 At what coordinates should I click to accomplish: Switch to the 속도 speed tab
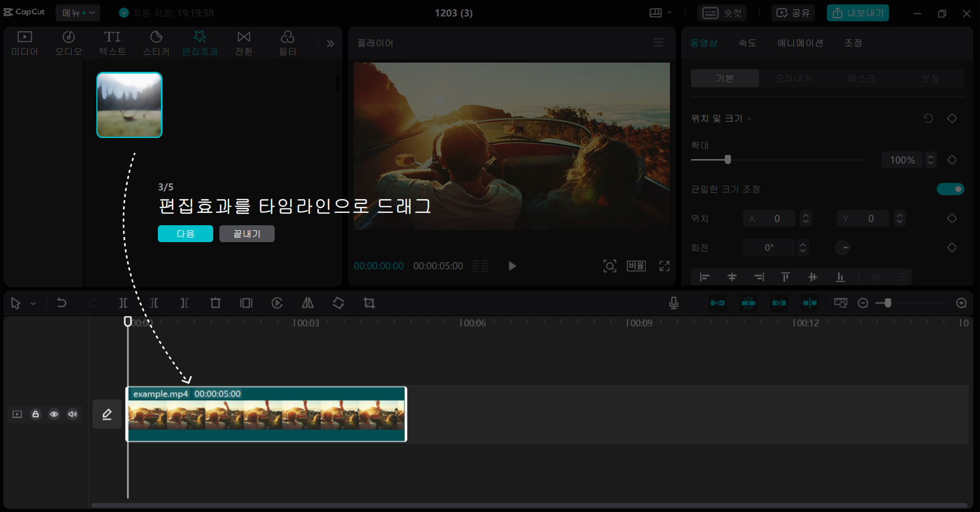747,43
